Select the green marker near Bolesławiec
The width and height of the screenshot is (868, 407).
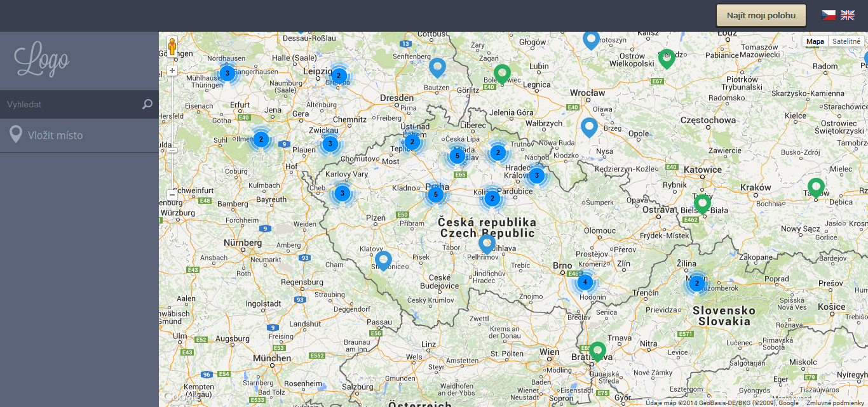pyautogui.click(x=503, y=74)
